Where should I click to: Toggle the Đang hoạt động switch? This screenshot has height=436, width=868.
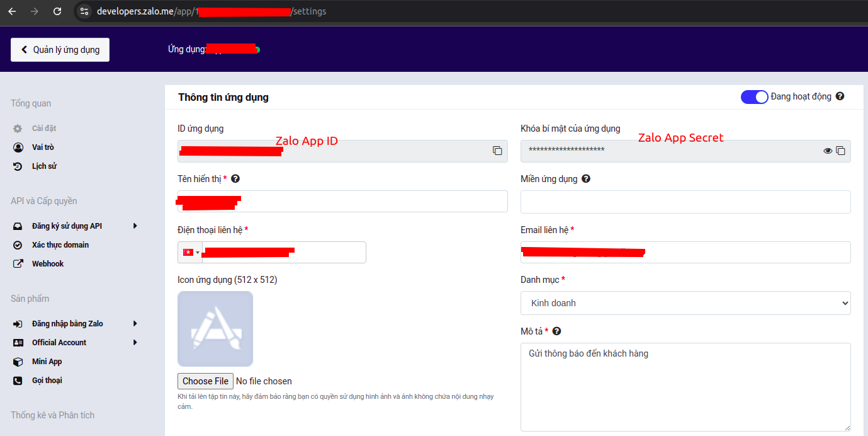click(754, 97)
